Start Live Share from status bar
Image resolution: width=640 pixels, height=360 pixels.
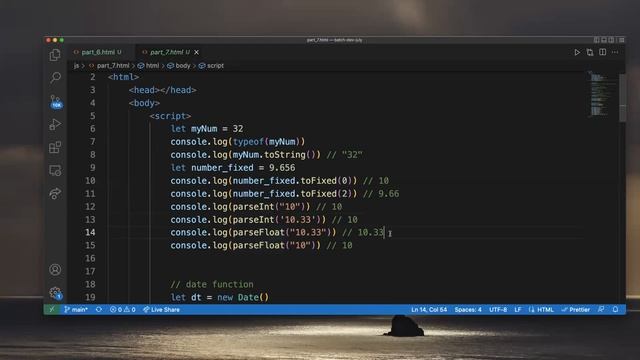pyautogui.click(x=161, y=309)
